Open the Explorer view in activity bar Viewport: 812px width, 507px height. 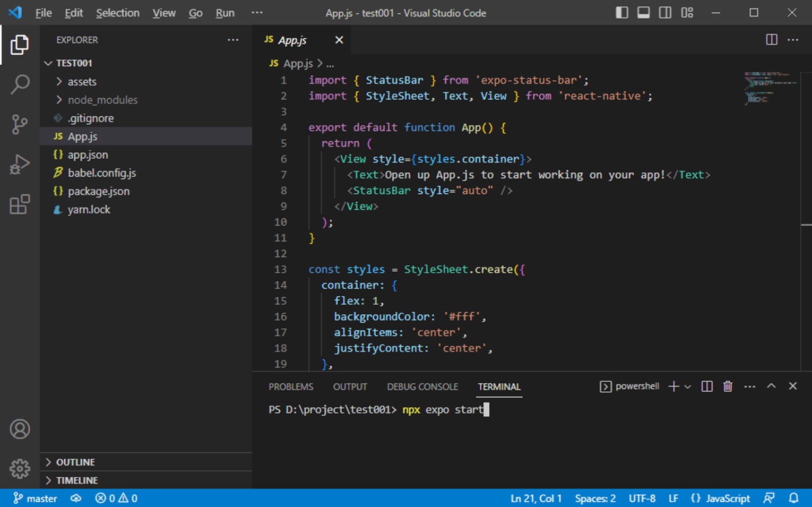20,45
